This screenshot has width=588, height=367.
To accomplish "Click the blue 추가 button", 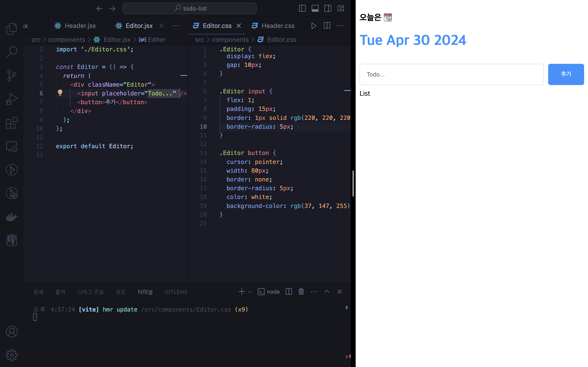I will pos(566,74).
